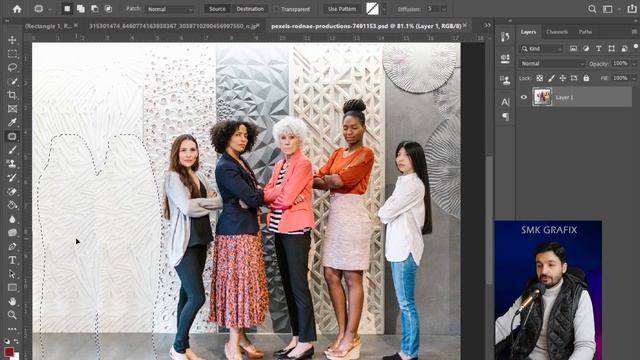Select the Lasso tool
This screenshot has width=640, height=360.
(x=12, y=67)
